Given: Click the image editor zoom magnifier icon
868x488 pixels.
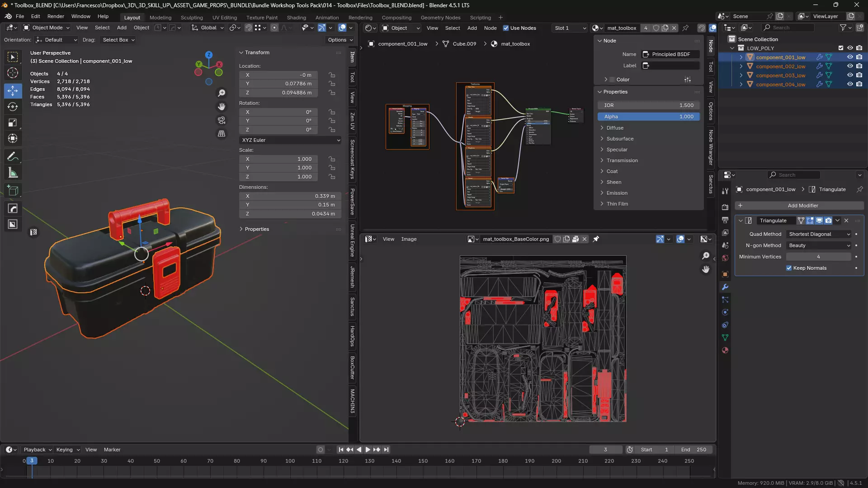Looking at the screenshot, I should tap(706, 256).
